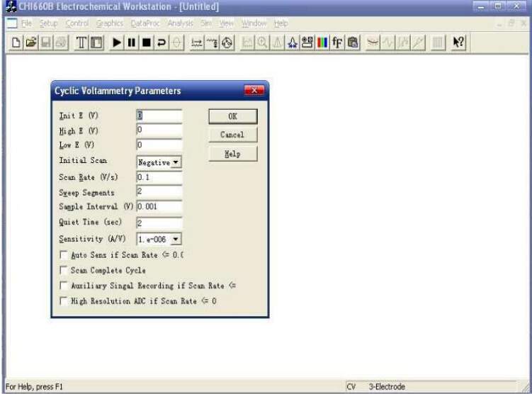Open the Window menu
Image resolution: width=532 pixels, height=394 pixels.
click(x=254, y=23)
